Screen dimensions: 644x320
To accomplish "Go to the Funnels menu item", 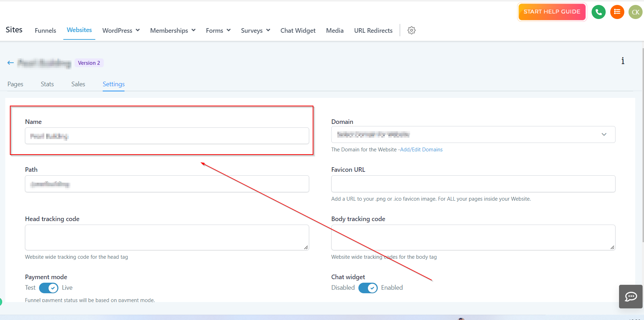I will [x=45, y=31].
